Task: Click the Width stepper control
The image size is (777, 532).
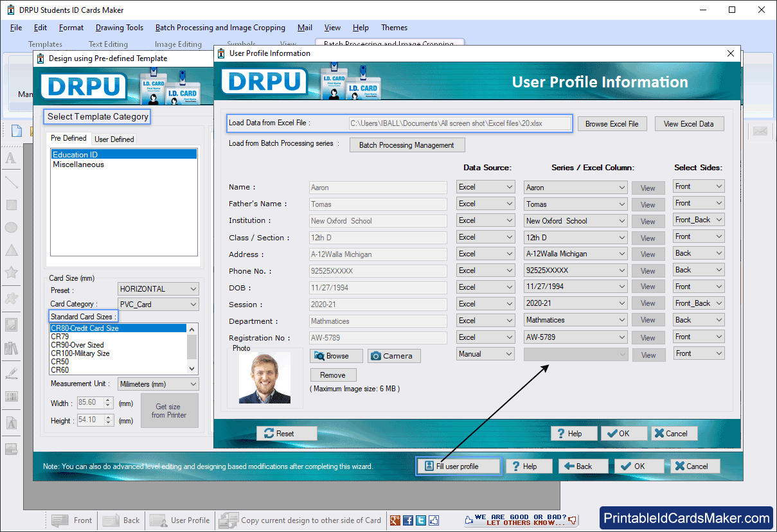Action: (109, 403)
